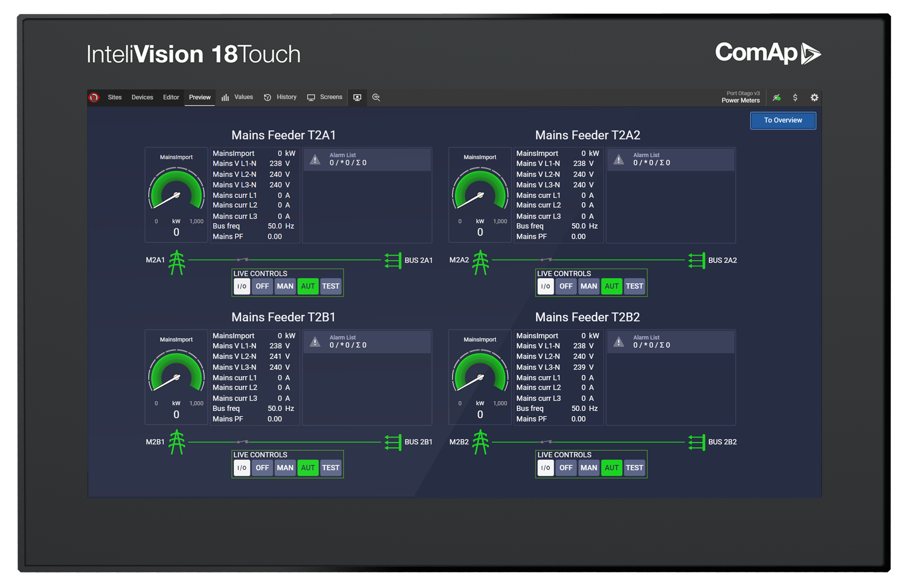
Task: Click the History clock icon
Action: click(x=268, y=98)
